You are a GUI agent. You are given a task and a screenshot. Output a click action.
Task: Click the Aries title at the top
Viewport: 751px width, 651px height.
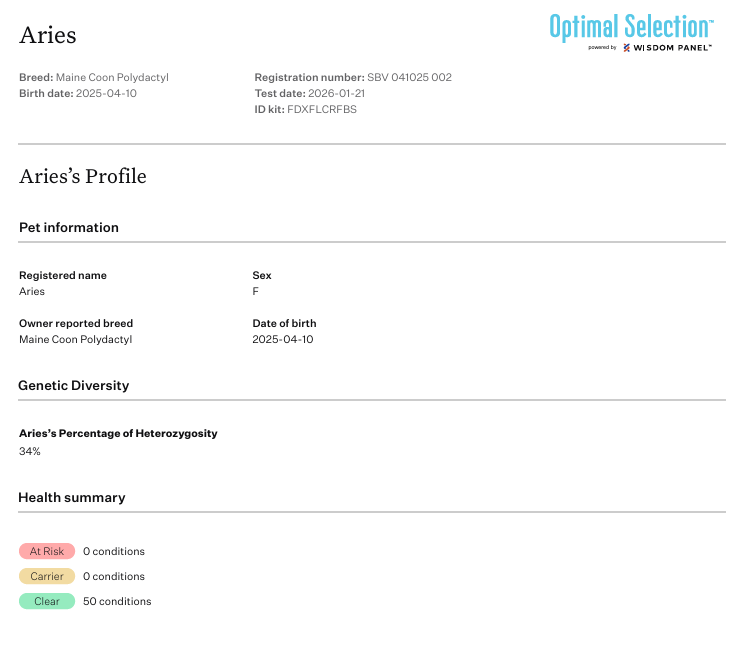click(48, 35)
